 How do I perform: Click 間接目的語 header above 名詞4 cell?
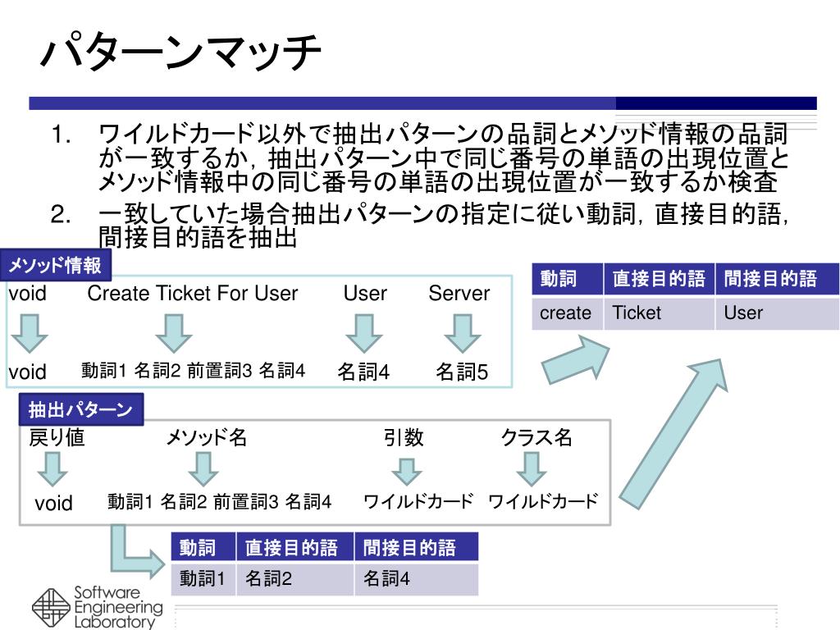coord(416,547)
